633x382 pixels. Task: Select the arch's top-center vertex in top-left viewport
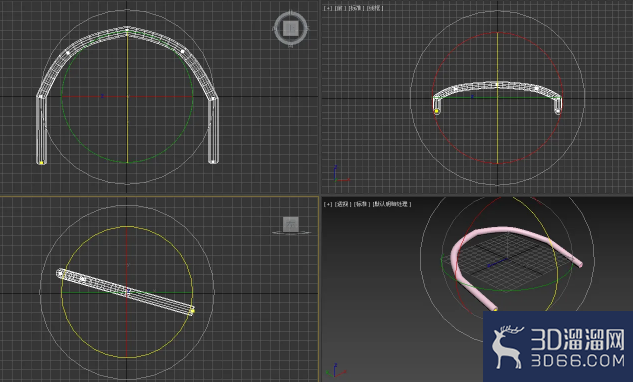pyautogui.click(x=127, y=29)
